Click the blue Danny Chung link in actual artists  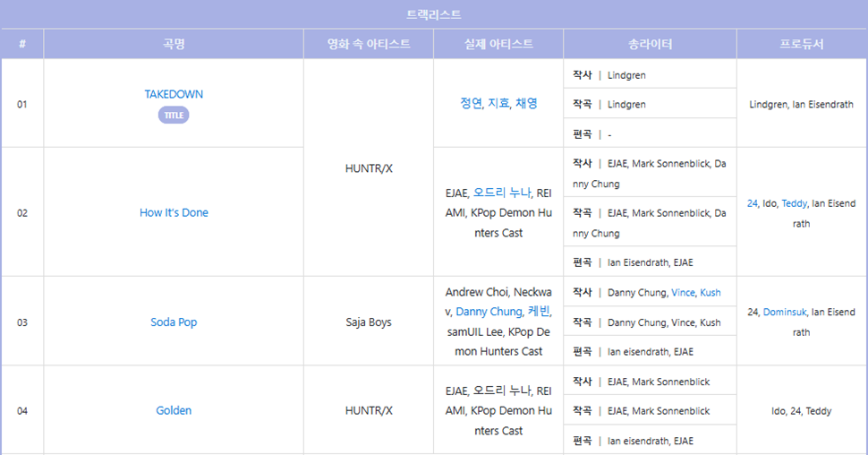pos(489,312)
